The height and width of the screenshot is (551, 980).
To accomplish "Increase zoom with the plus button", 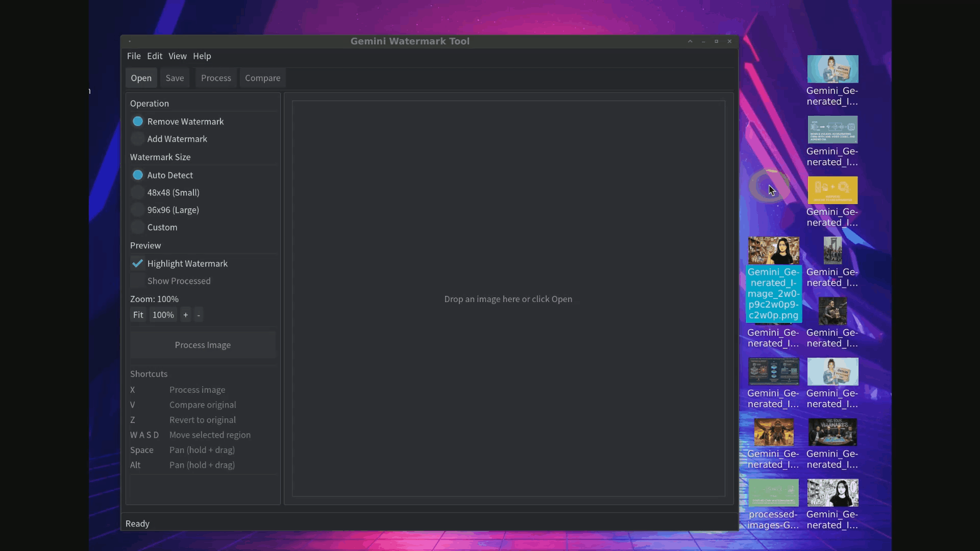I will pos(185,315).
